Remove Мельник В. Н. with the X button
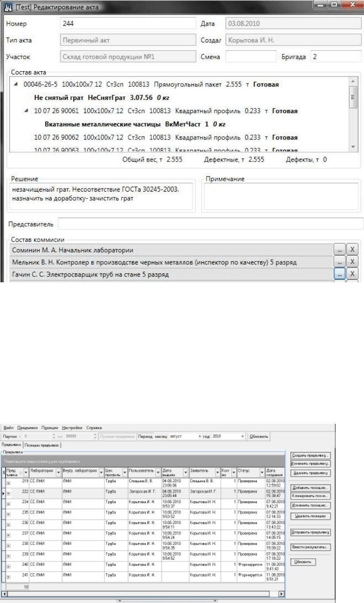364x603 pixels. point(352,262)
